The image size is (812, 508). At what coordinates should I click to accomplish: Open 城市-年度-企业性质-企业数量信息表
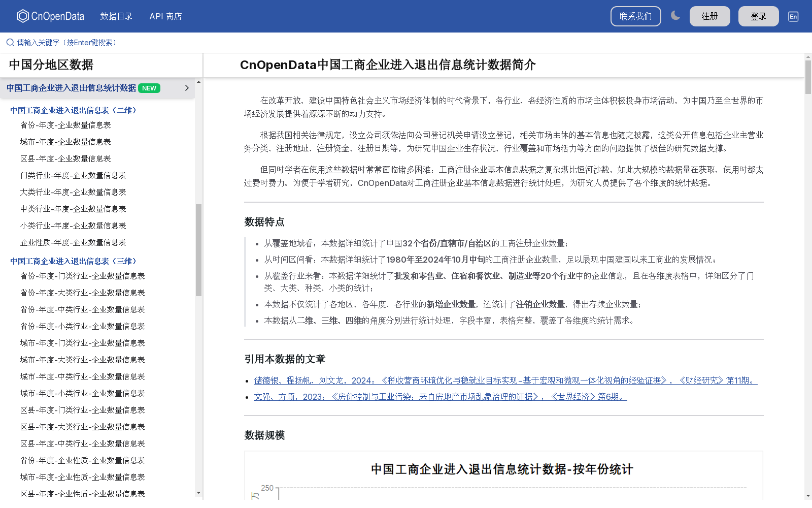click(83, 477)
